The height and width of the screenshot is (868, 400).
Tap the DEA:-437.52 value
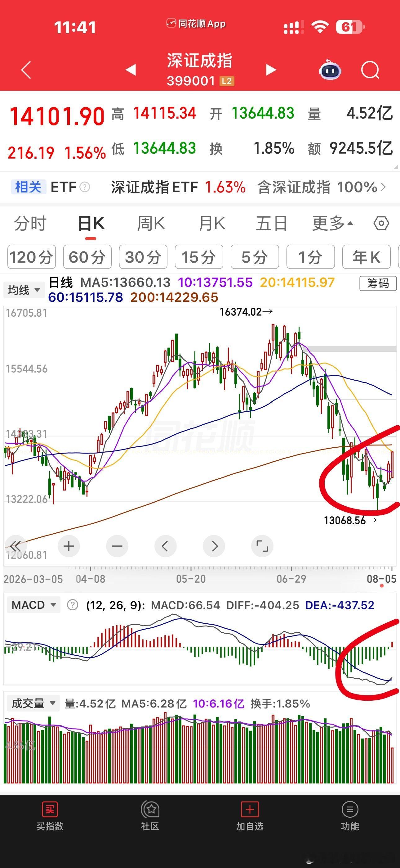click(x=340, y=605)
